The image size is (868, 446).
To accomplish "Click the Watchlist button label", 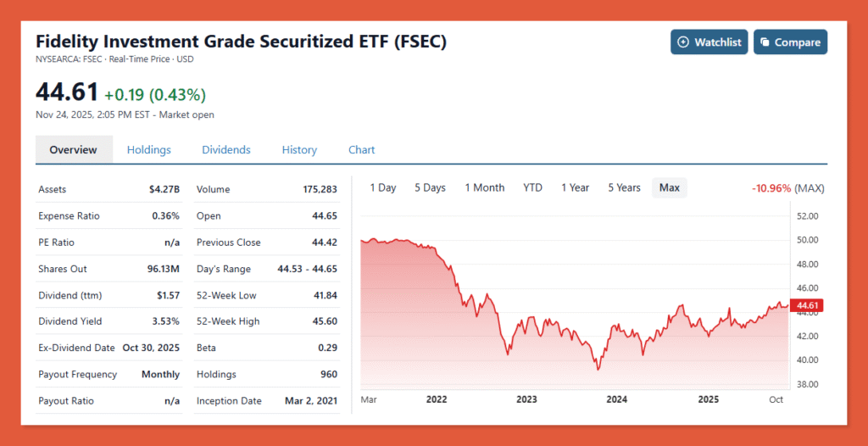I will click(718, 42).
